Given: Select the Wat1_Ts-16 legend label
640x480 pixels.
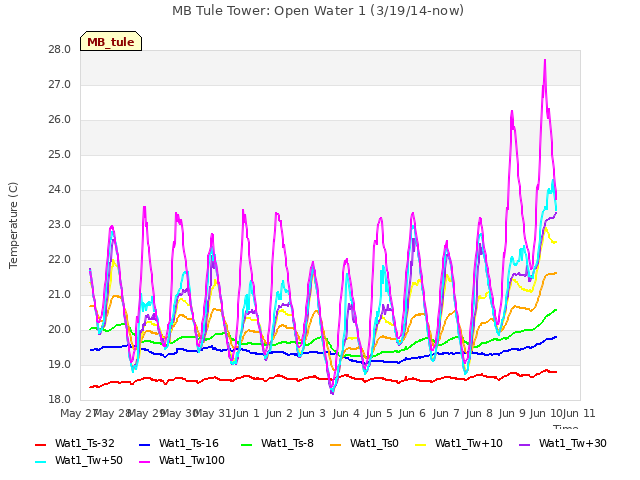Looking at the screenshot, I should click(189, 444).
